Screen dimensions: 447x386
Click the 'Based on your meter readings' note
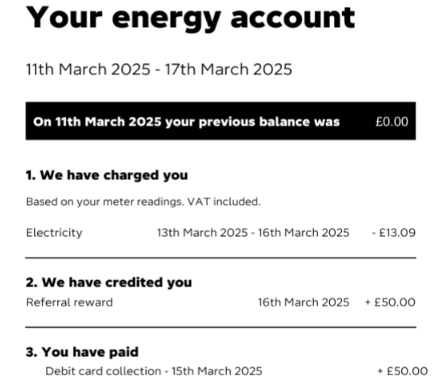click(x=143, y=202)
